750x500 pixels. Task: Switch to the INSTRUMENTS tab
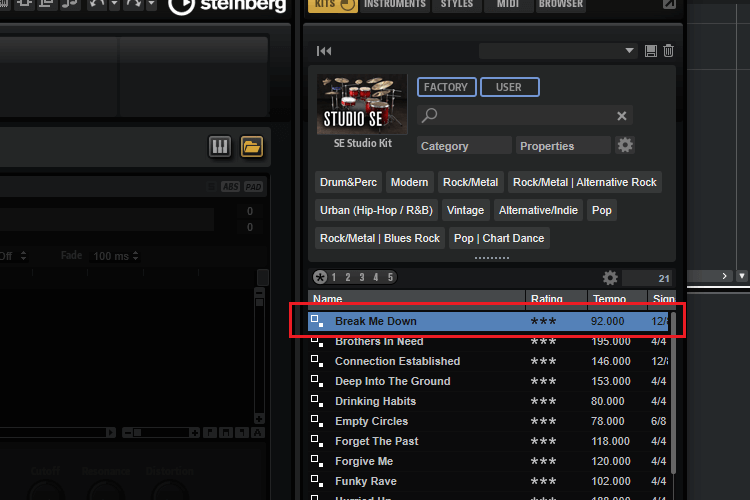(395, 5)
